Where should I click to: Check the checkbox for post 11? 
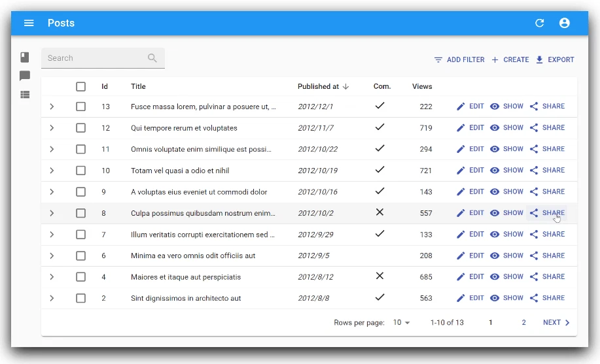click(80, 149)
